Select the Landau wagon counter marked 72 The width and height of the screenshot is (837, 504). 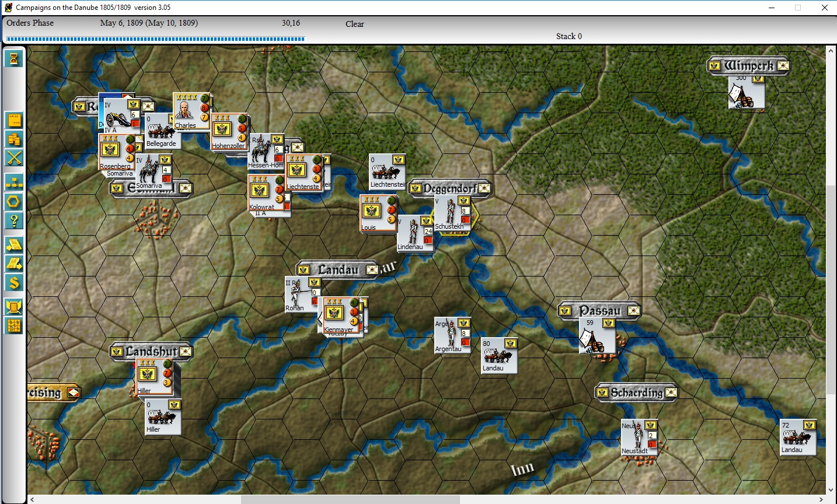coord(798,437)
